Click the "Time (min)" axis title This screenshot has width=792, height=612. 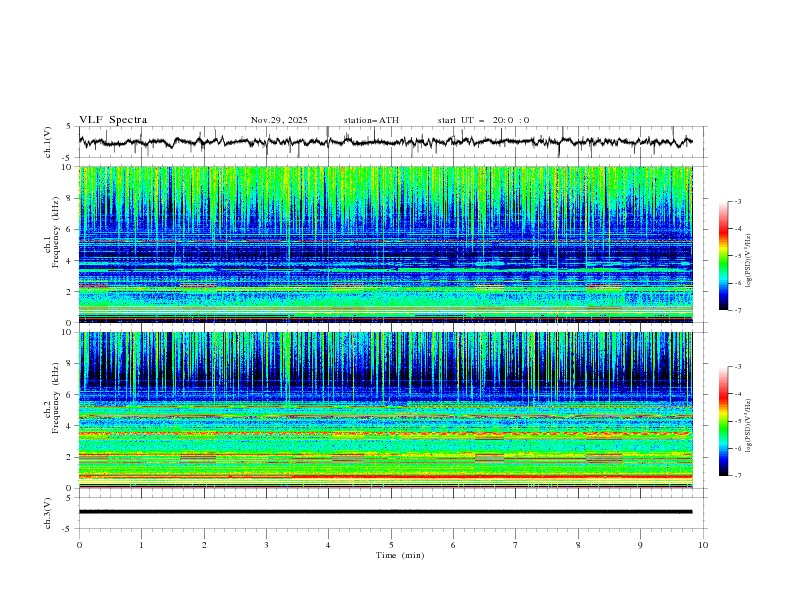[x=400, y=555]
